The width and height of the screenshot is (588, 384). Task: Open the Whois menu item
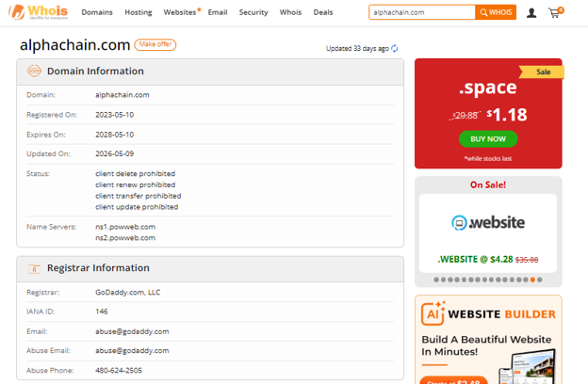(x=290, y=12)
